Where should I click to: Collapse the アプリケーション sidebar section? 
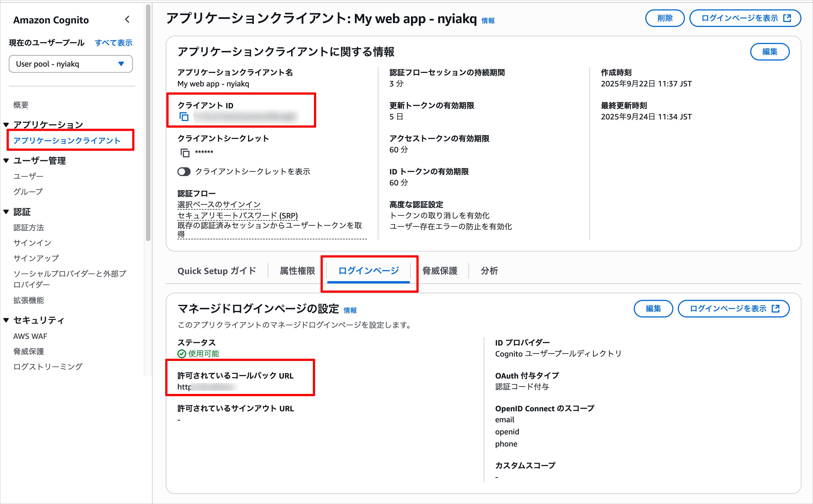click(6, 125)
